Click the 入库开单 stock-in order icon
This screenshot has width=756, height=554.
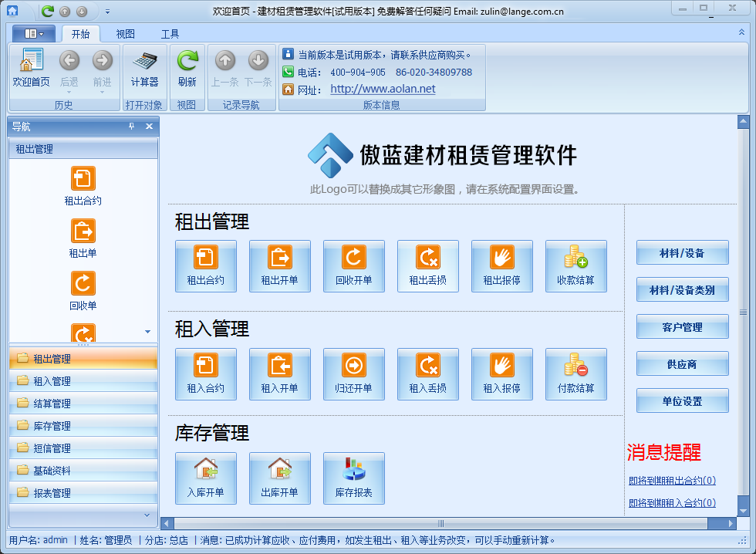(x=206, y=478)
